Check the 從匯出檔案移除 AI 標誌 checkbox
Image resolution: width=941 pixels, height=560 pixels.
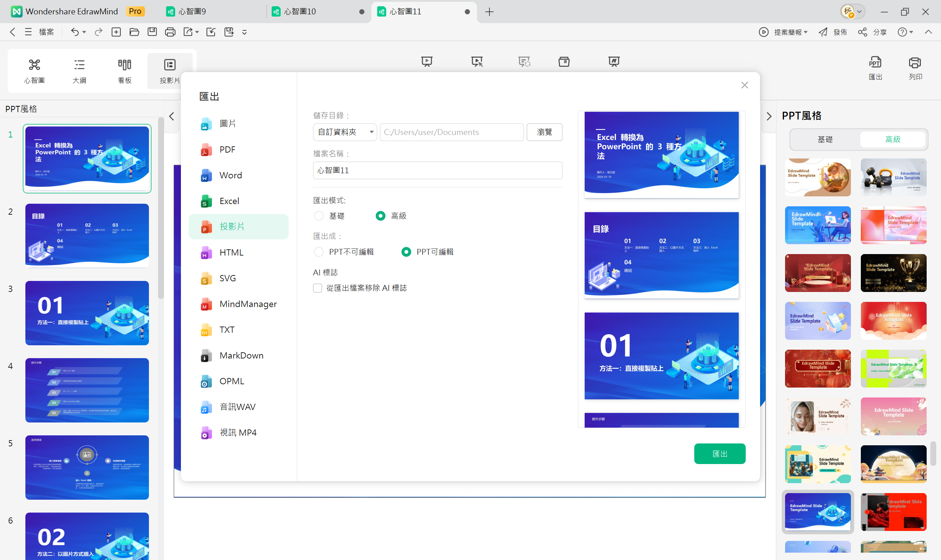317,288
